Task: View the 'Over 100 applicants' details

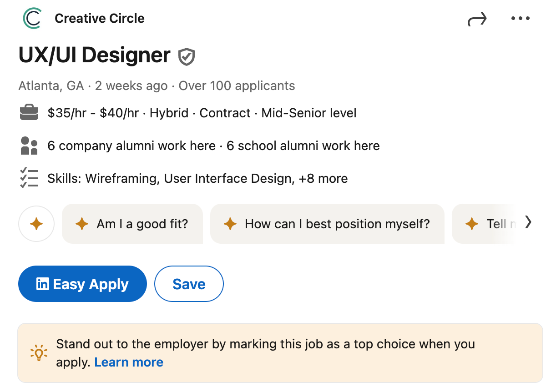Action: pos(236,85)
